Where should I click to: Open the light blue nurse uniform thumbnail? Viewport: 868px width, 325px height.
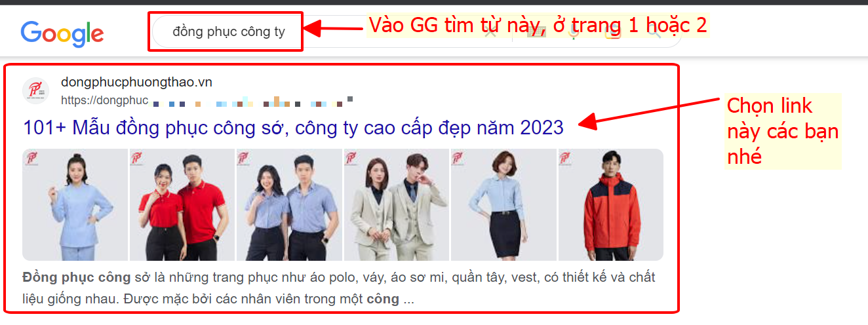75,204
